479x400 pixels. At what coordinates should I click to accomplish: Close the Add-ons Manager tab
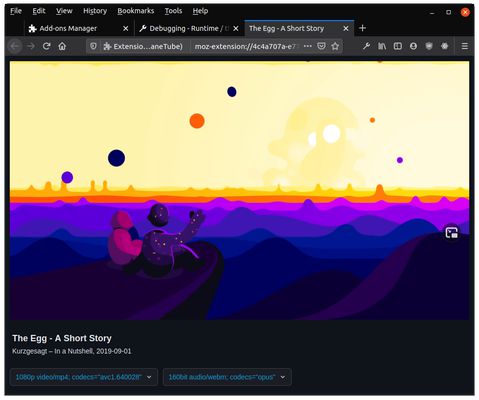(x=126, y=29)
